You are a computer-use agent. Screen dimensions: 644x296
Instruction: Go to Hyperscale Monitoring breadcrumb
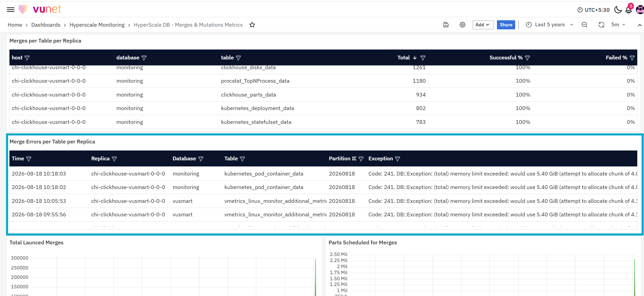point(97,25)
